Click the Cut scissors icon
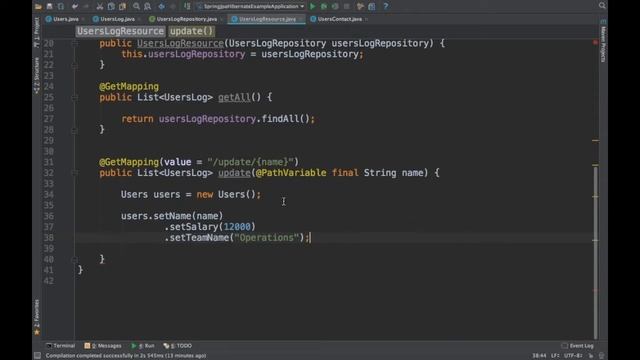The height and width of the screenshot is (360, 640). (100, 6)
